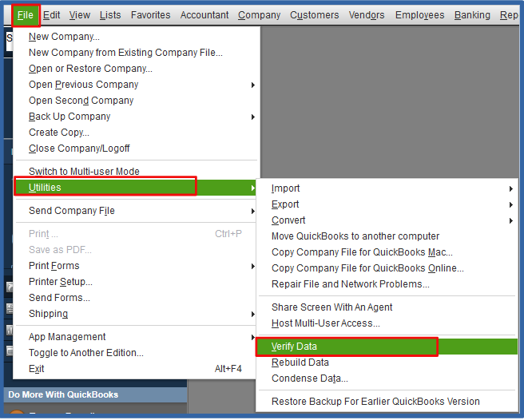Select Toggle to Another Edition...
Image resolution: width=524 pixels, height=420 pixels.
[x=135, y=353]
